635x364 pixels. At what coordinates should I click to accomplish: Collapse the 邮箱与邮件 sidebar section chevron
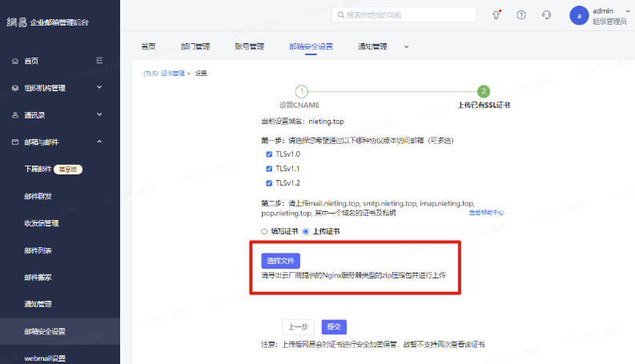point(99,142)
